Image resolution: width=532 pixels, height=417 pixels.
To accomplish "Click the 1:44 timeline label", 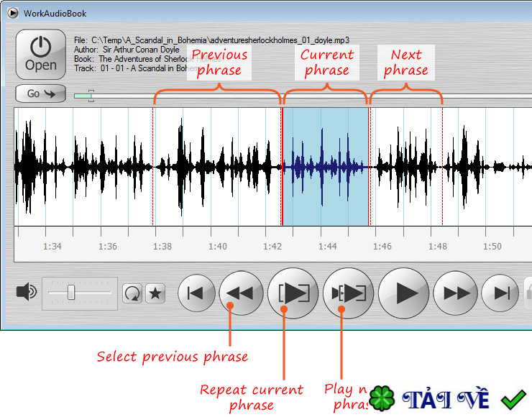I will pos(327,247).
